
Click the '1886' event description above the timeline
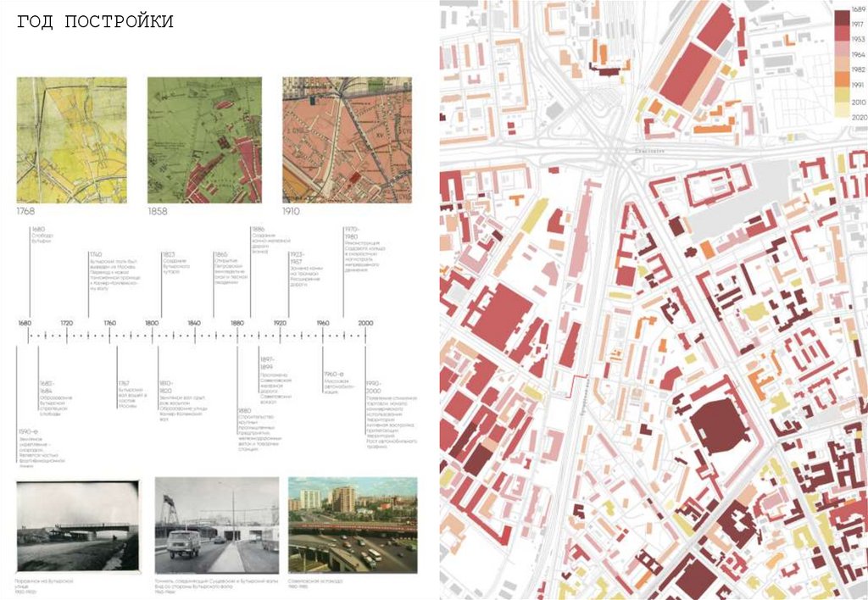click(270, 240)
